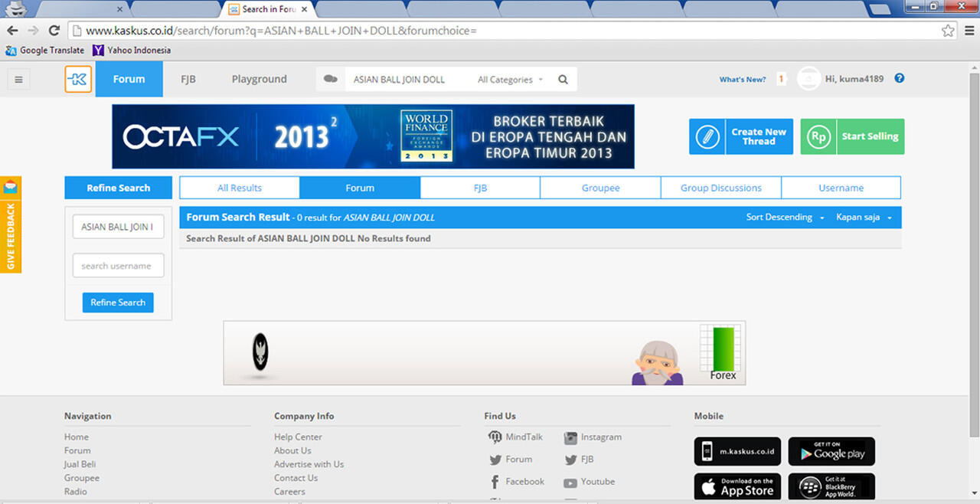Open the Advertise with Us link

pyautogui.click(x=309, y=464)
